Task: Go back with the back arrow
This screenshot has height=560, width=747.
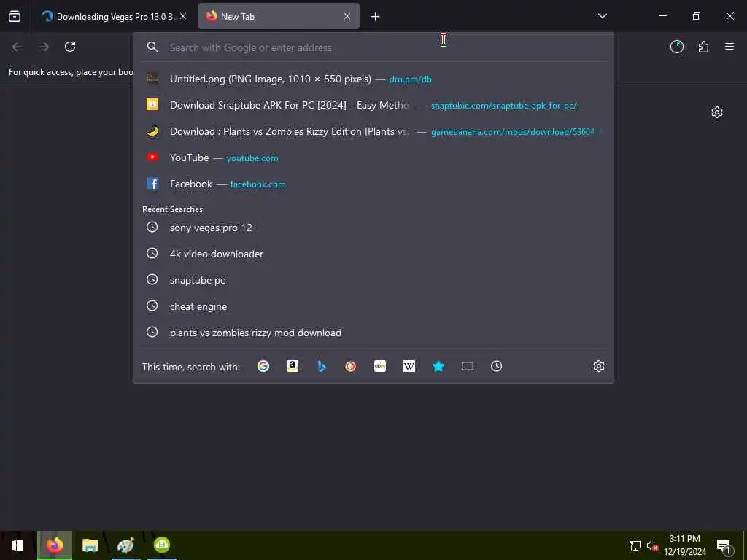Action: point(18,47)
